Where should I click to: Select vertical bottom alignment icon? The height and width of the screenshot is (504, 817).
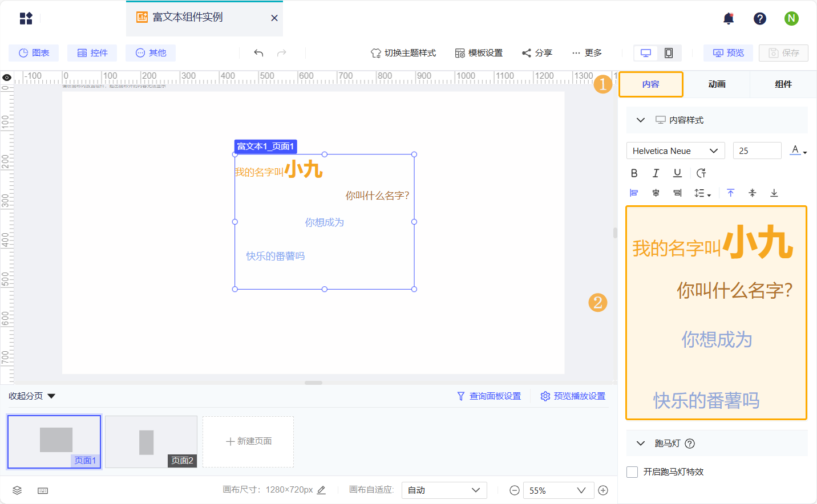(774, 193)
